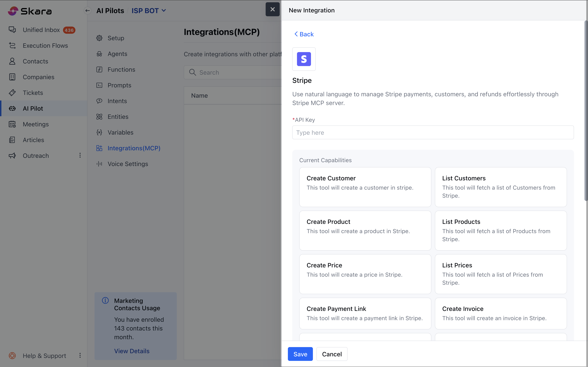Click the Outreach megaphone icon
588x367 pixels.
tap(12, 156)
